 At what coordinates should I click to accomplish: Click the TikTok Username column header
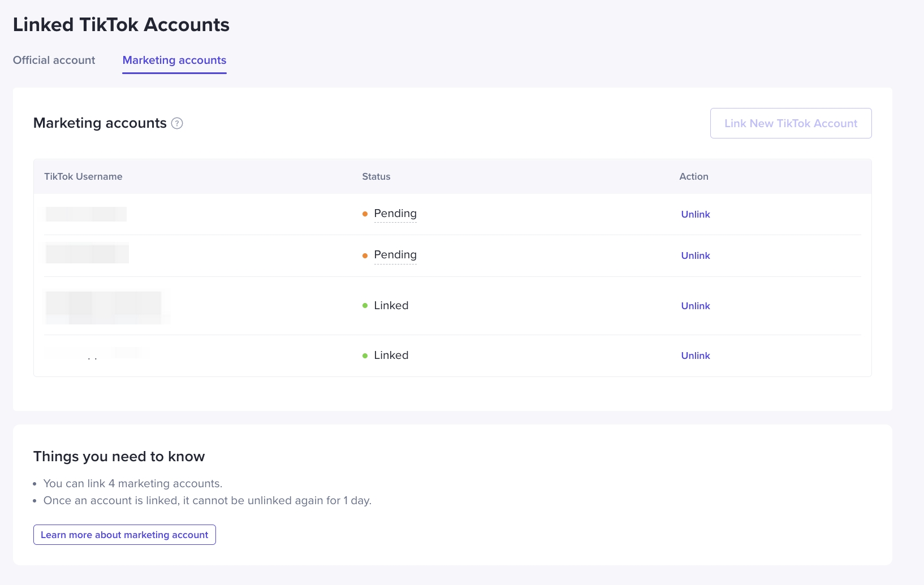click(x=83, y=176)
